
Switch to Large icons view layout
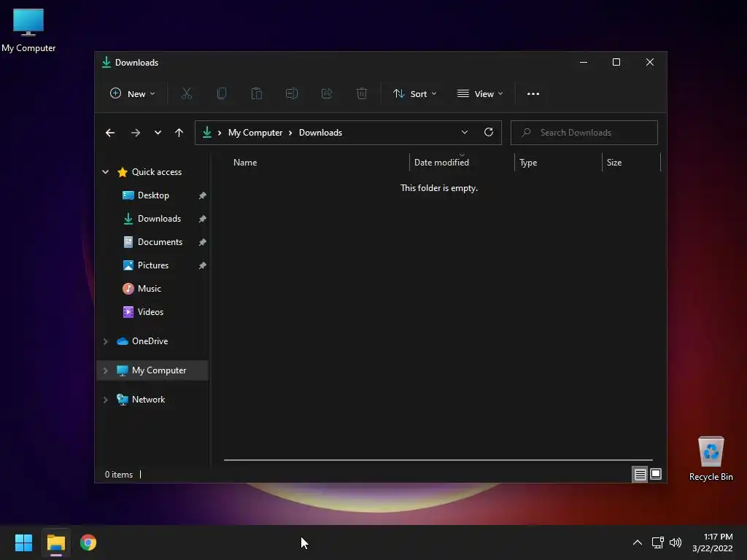click(x=656, y=474)
